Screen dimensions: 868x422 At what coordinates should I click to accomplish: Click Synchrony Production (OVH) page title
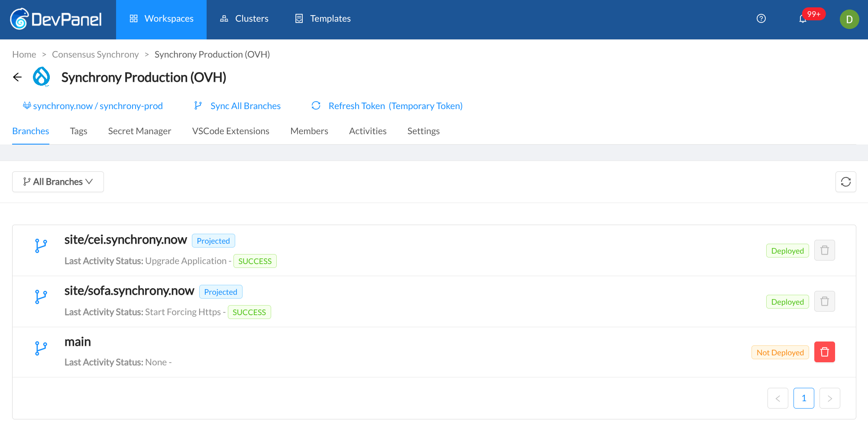tap(144, 77)
